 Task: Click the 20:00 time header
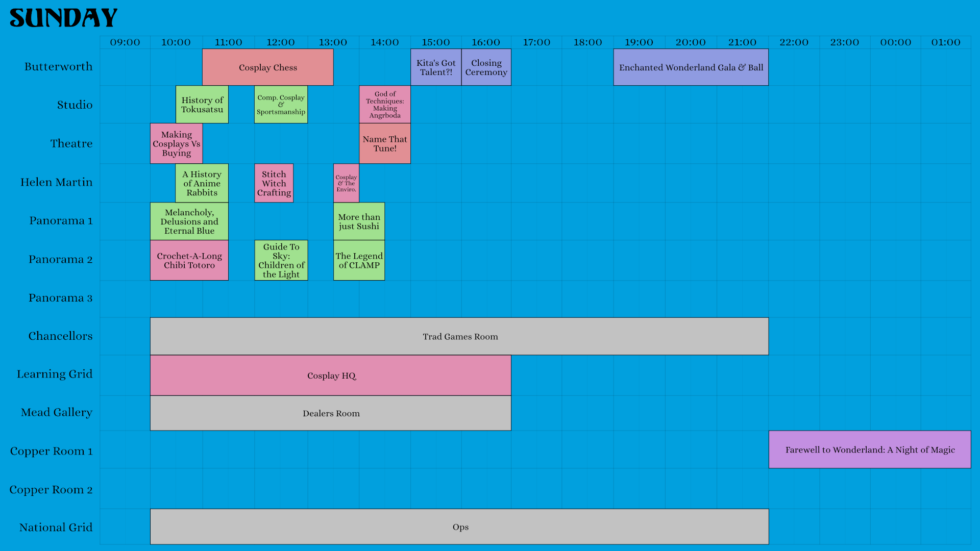pos(691,42)
